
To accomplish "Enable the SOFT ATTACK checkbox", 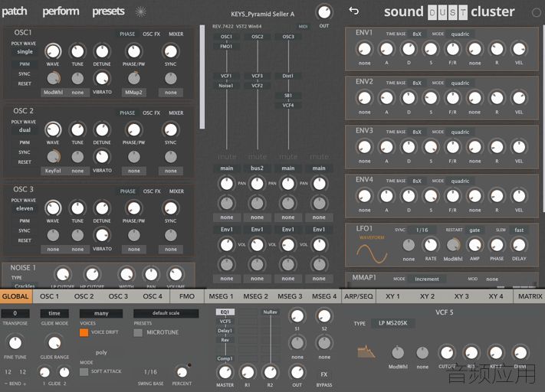I will click(x=84, y=371).
